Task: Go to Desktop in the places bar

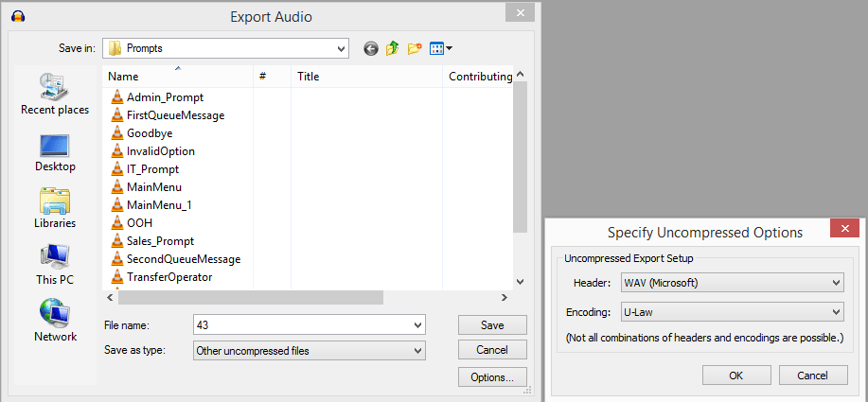Action: point(55,151)
